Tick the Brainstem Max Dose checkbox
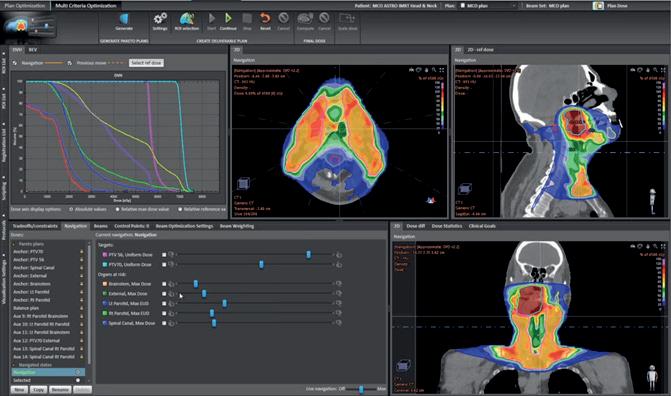The height and width of the screenshot is (396, 671). point(164,284)
